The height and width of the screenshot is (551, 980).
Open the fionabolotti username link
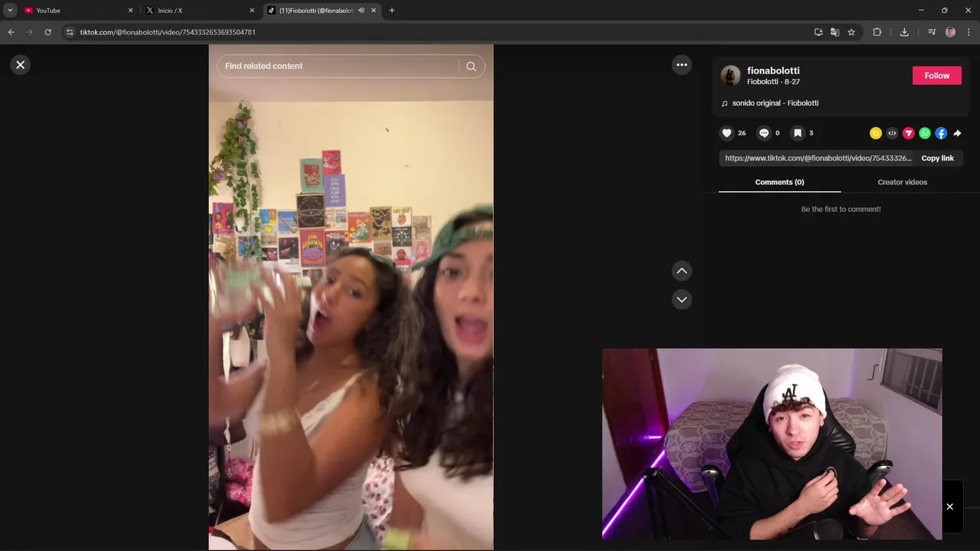pyautogui.click(x=773, y=70)
